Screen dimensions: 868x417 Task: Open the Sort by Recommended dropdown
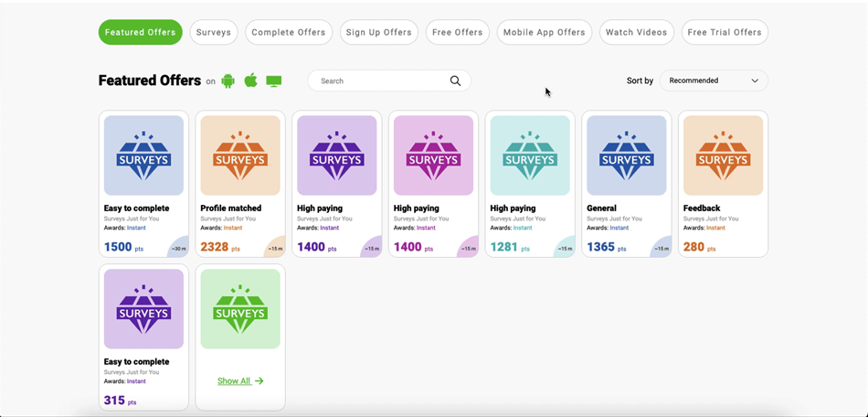(714, 80)
